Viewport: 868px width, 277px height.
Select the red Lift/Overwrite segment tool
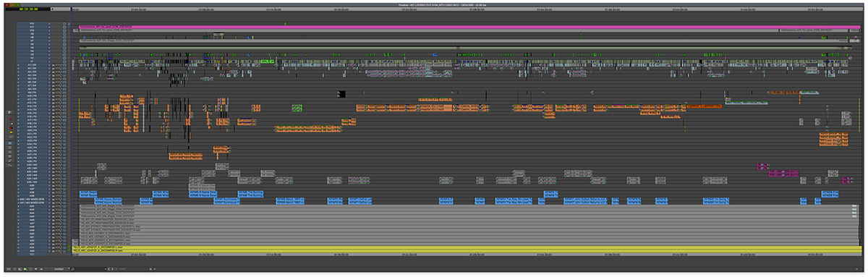[x=11, y=119]
